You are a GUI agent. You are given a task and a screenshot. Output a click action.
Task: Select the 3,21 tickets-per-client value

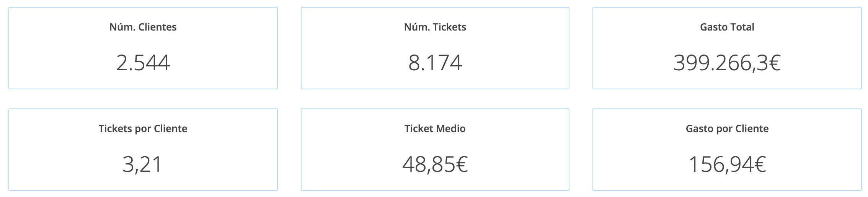143,165
